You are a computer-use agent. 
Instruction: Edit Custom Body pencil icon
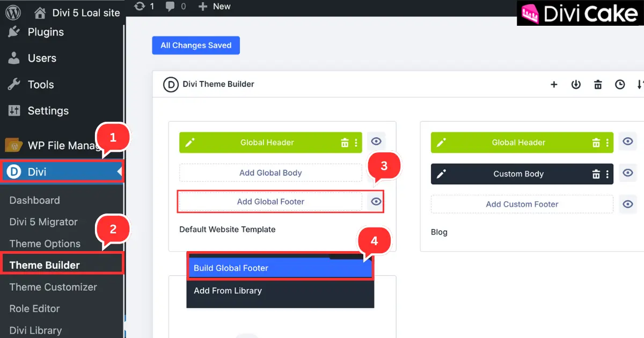[441, 174]
